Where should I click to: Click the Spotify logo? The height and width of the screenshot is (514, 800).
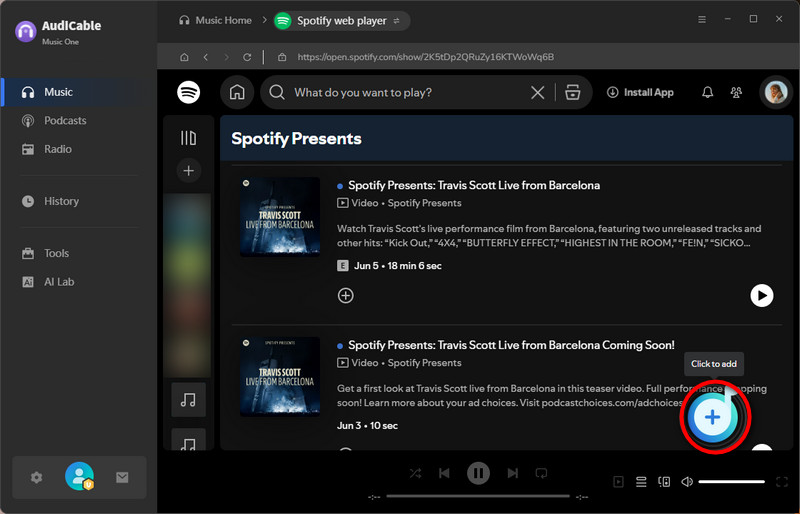coord(189,92)
